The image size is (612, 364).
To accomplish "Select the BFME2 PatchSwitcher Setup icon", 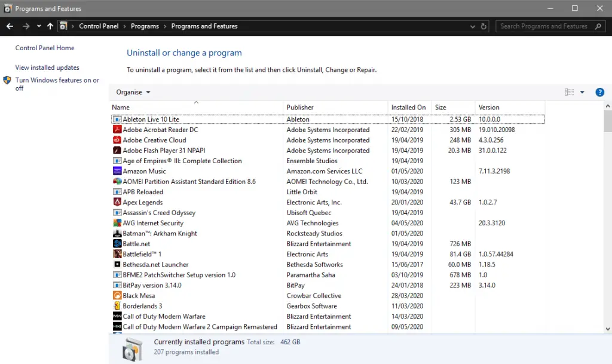I will click(x=117, y=275).
